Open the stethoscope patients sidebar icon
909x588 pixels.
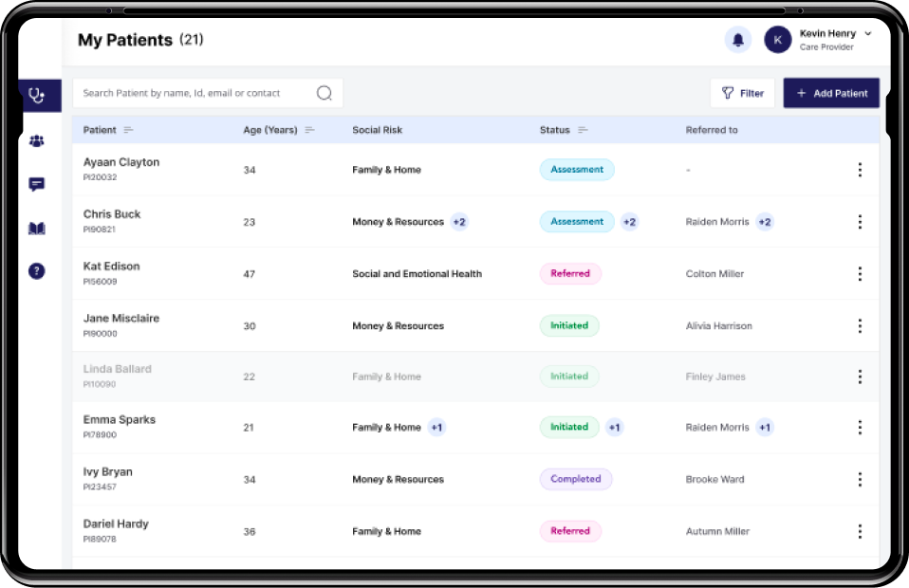coord(37,96)
